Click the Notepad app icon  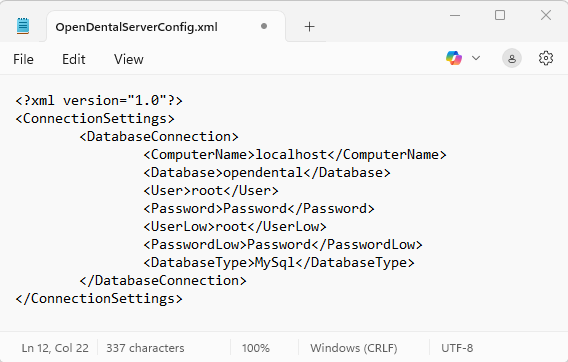tap(23, 26)
